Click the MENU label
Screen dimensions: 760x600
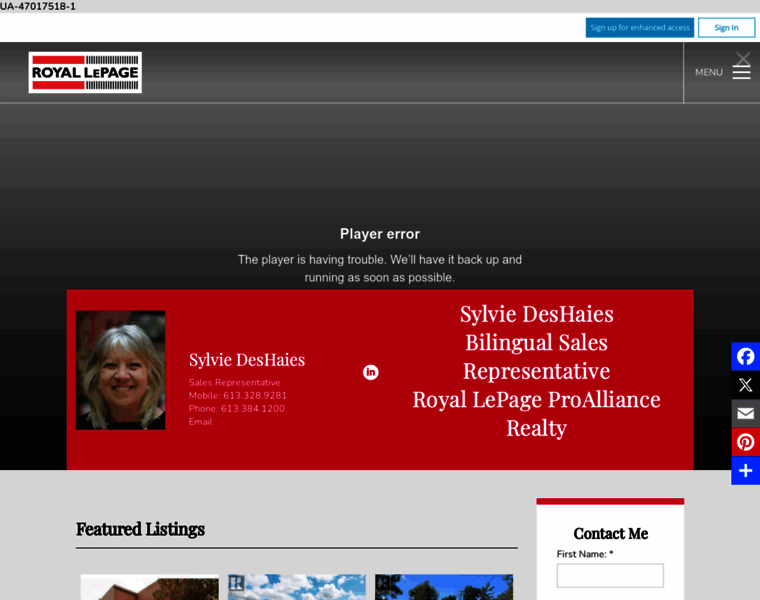coord(709,73)
